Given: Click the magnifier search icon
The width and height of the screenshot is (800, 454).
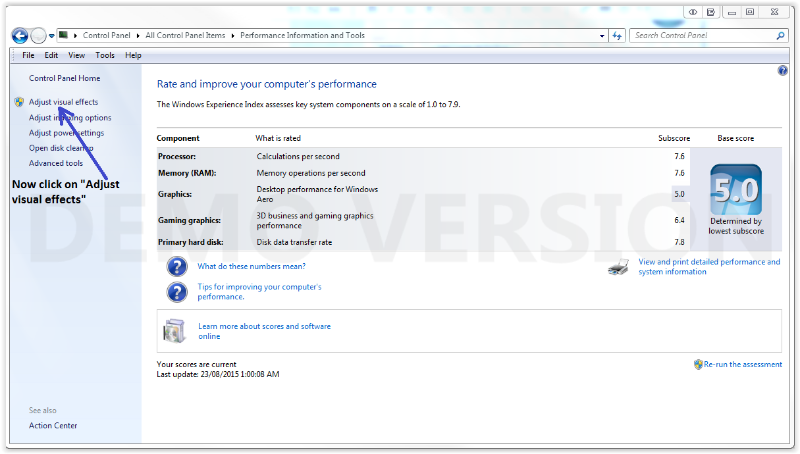Looking at the screenshot, I should (780, 36).
